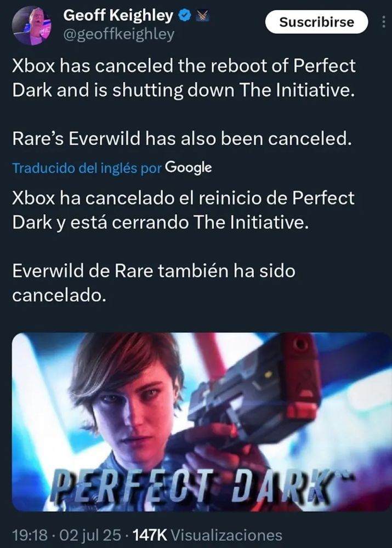
Task: Click the blue verified badge icon
Action: (185, 15)
